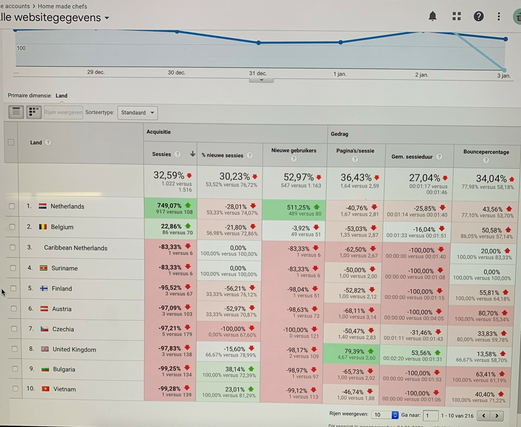The image size is (521, 427).
Task: Click the 31 dec. chart data point
Action: click(259, 43)
